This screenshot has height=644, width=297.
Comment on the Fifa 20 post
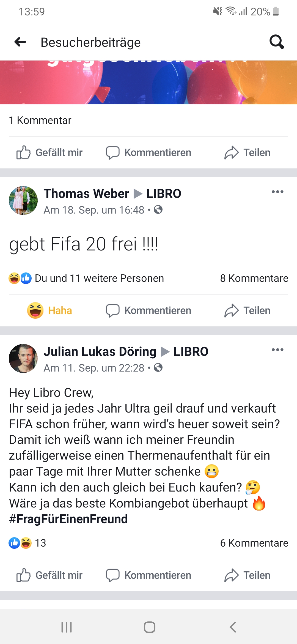[148, 310]
